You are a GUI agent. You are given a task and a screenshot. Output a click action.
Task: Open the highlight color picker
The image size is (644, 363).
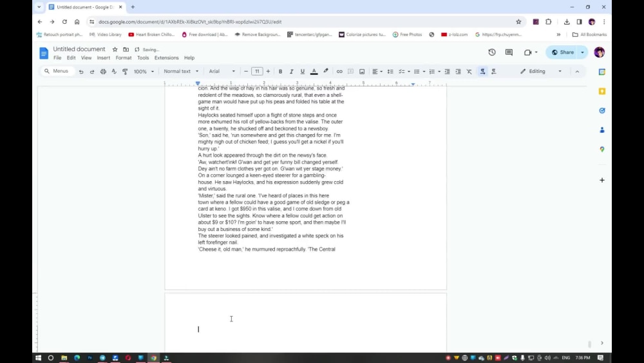(326, 71)
